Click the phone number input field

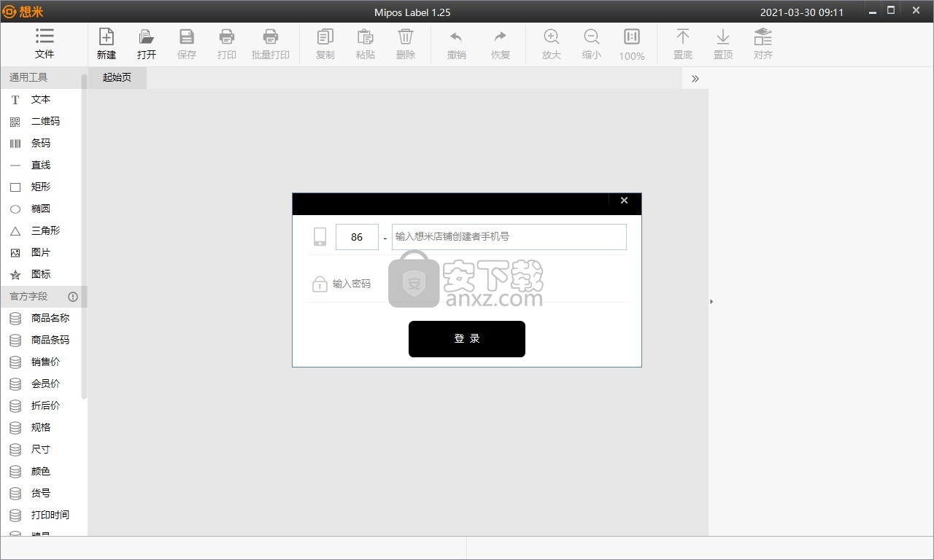coord(509,237)
